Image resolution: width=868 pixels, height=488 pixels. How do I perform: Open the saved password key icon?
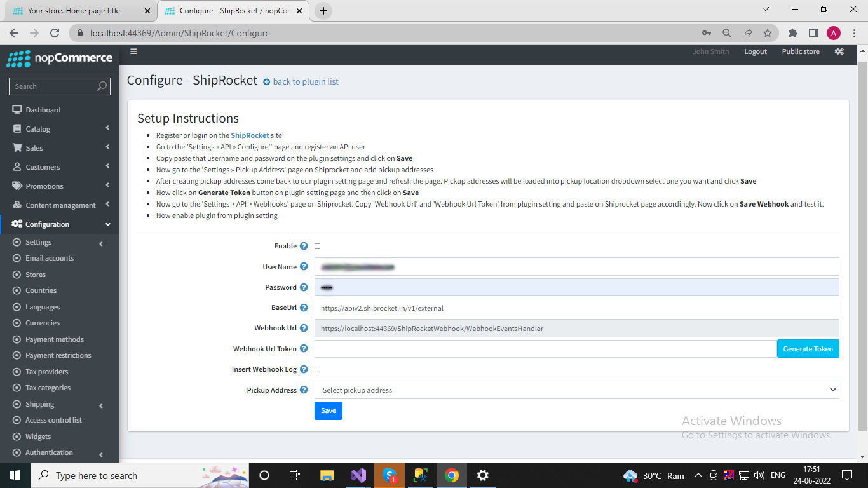point(707,33)
